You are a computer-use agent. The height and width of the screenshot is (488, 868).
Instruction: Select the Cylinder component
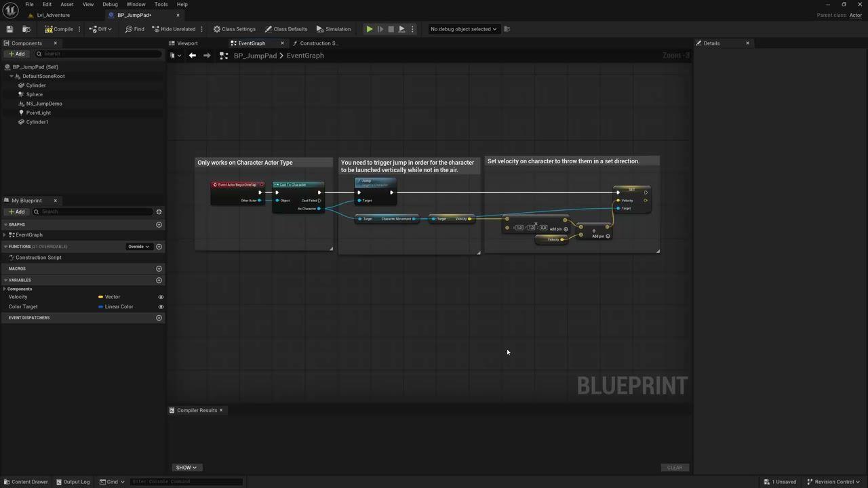[36, 85]
